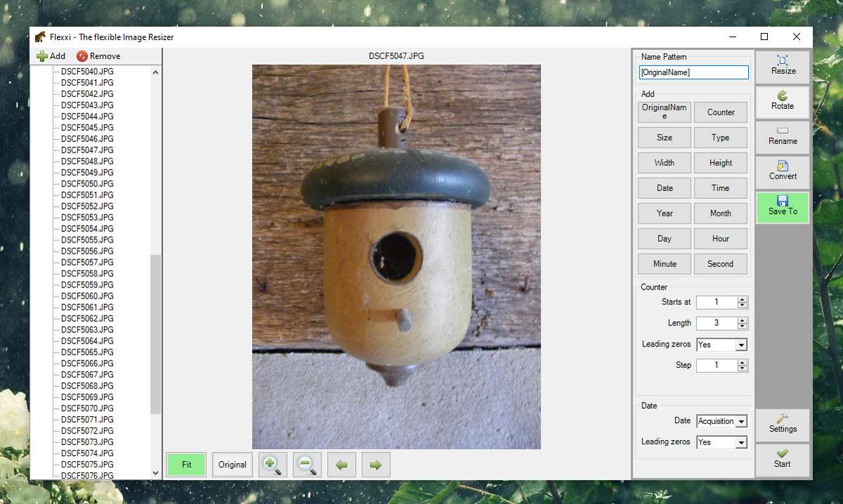Add Date to the name pattern
This screenshot has width=843, height=504.
tap(664, 188)
